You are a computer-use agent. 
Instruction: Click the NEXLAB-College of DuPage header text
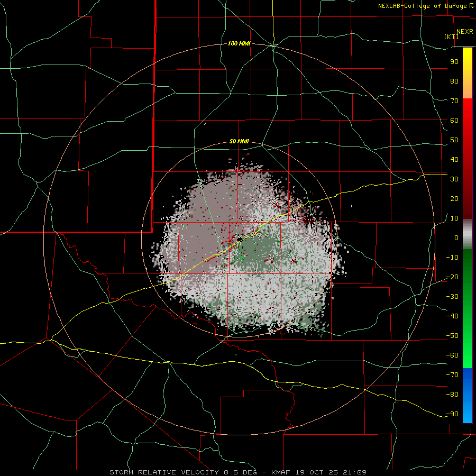tap(426, 6)
